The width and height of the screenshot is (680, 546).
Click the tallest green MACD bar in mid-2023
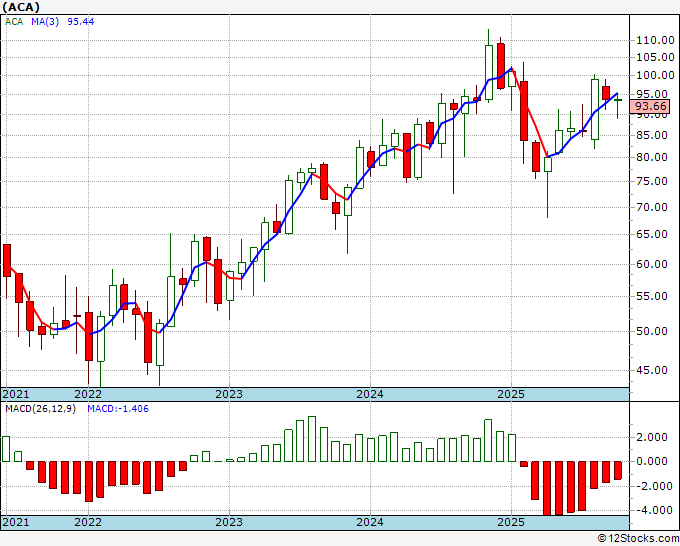[312, 439]
